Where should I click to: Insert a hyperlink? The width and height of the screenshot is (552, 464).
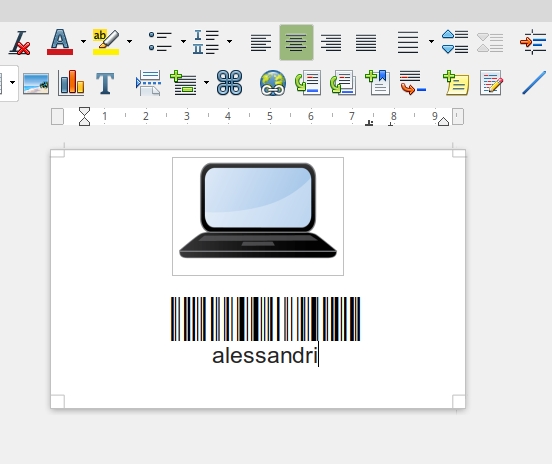click(x=272, y=83)
